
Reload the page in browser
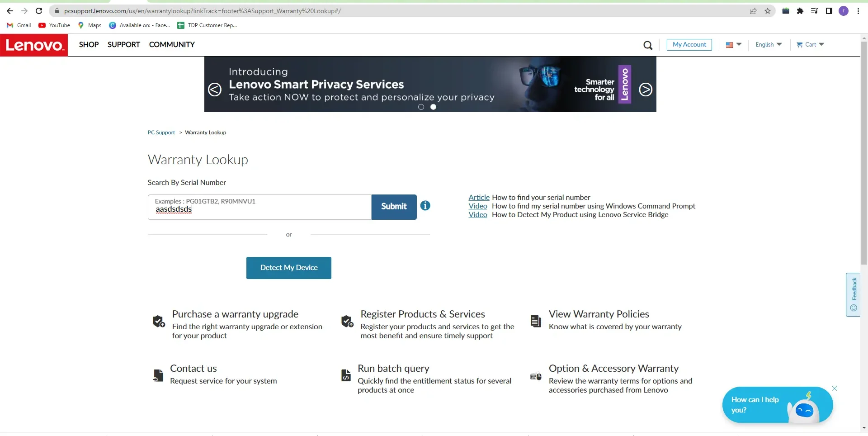39,11
